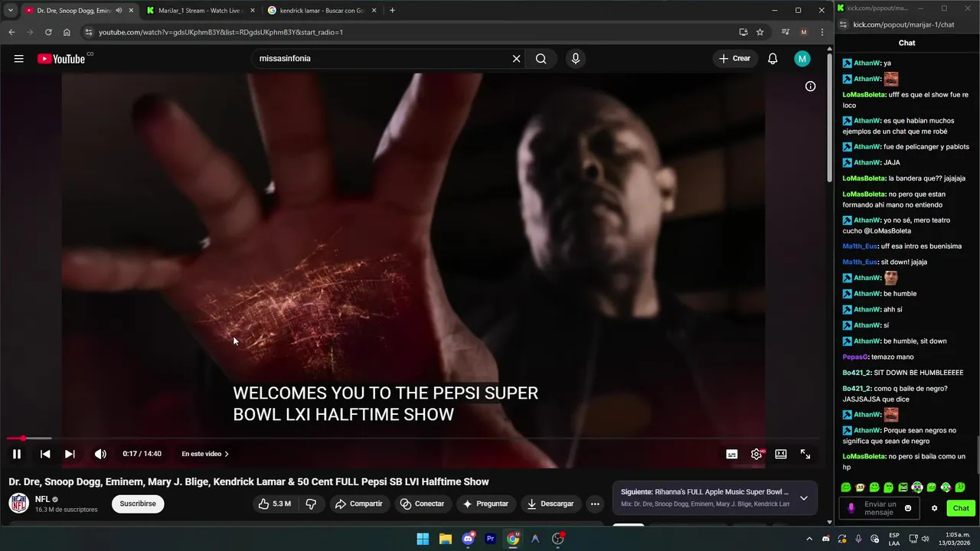Reload the YouTube page
This screenshot has height=551, width=980.
coord(48,32)
